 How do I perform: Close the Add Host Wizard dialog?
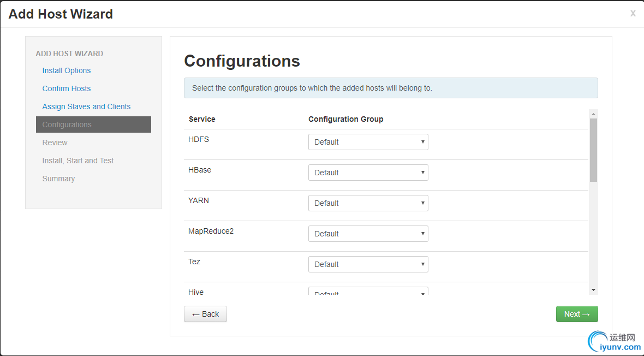(633, 14)
